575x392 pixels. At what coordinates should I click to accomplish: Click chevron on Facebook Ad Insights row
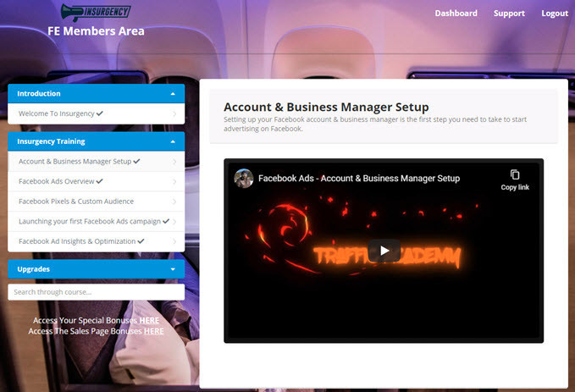tap(174, 241)
